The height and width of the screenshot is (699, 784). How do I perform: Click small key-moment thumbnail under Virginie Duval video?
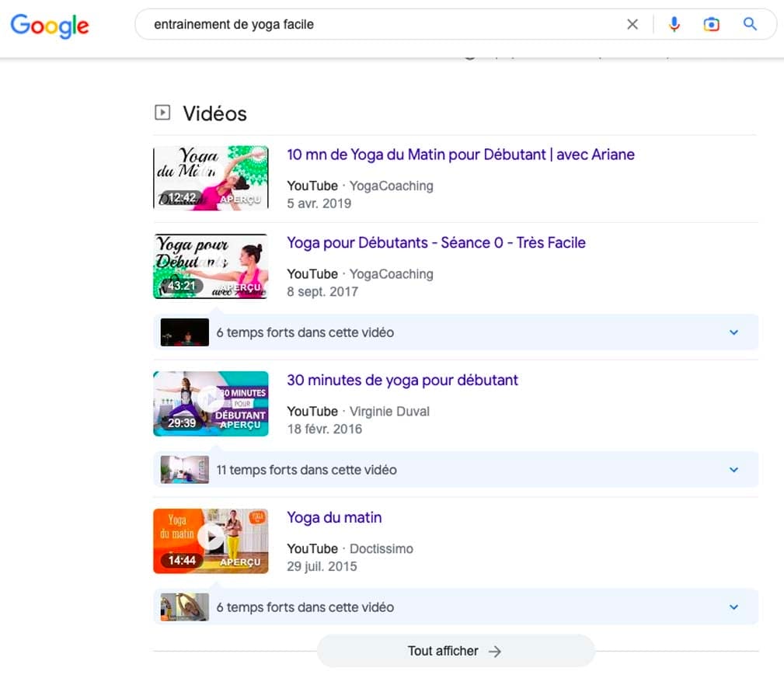click(184, 470)
